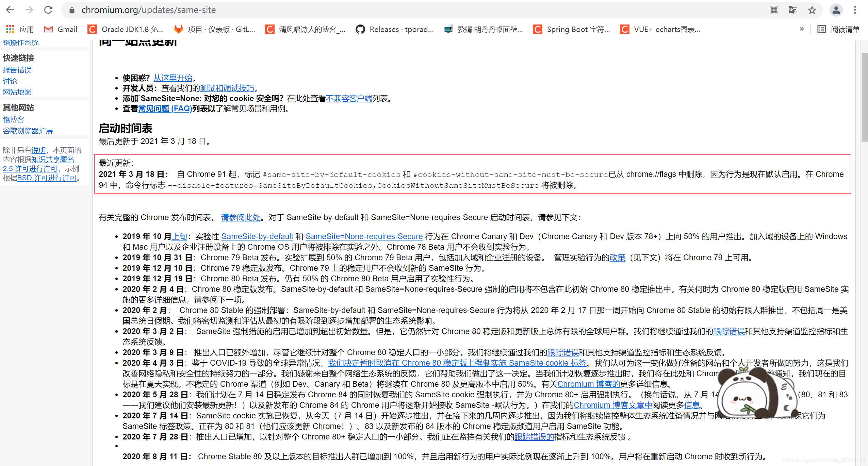This screenshot has width=868, height=466.
Task: Open the Releases GitHub bookmark
Action: (395, 30)
